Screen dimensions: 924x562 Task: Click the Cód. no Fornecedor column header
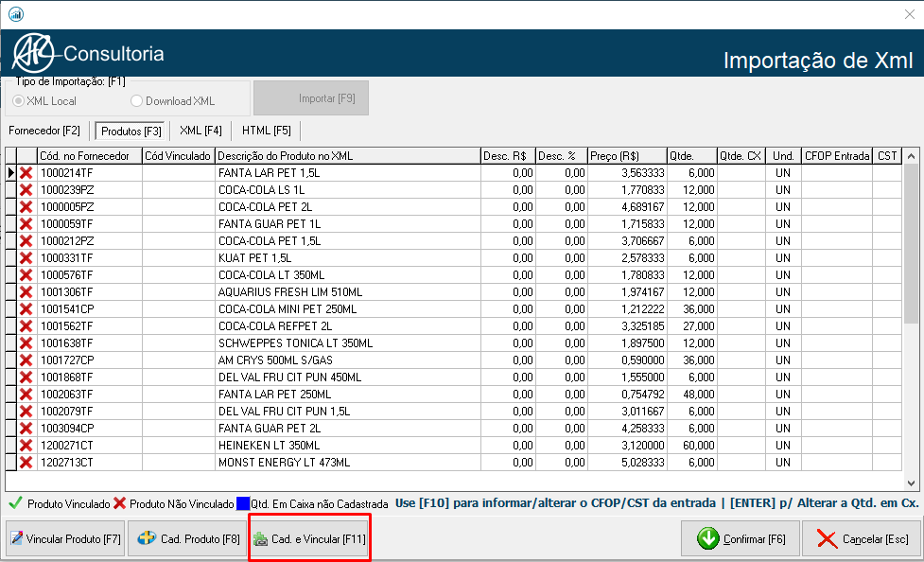click(x=90, y=156)
